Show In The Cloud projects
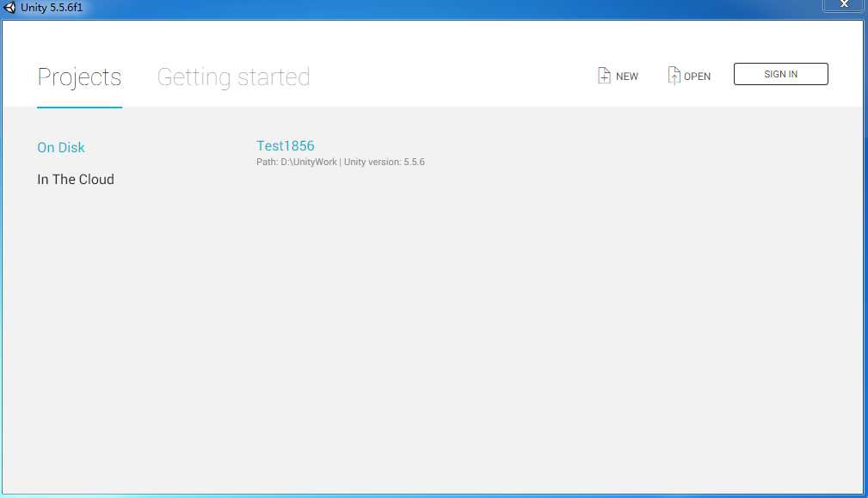The image size is (868, 498). point(76,179)
